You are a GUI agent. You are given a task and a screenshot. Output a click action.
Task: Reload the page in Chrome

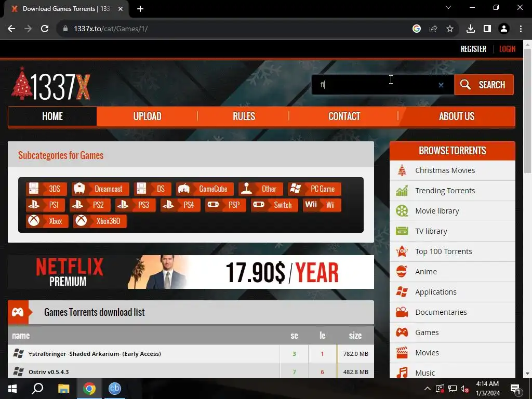tap(45, 29)
